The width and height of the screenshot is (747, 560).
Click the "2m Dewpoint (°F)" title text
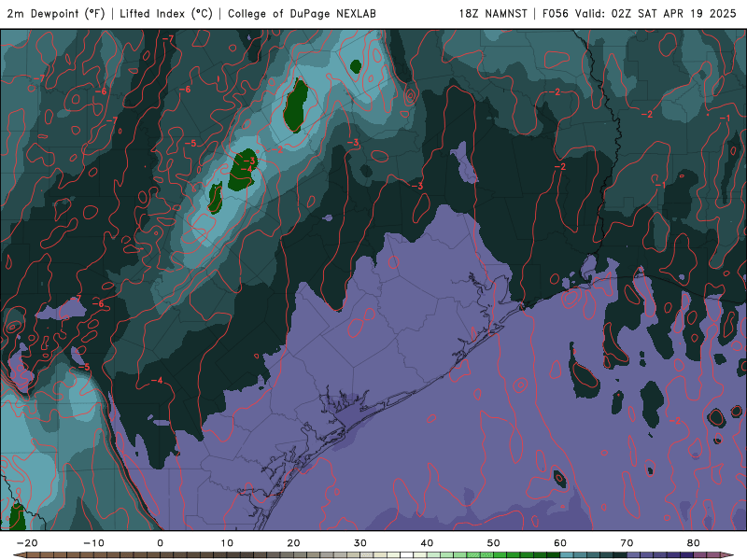[x=56, y=14]
